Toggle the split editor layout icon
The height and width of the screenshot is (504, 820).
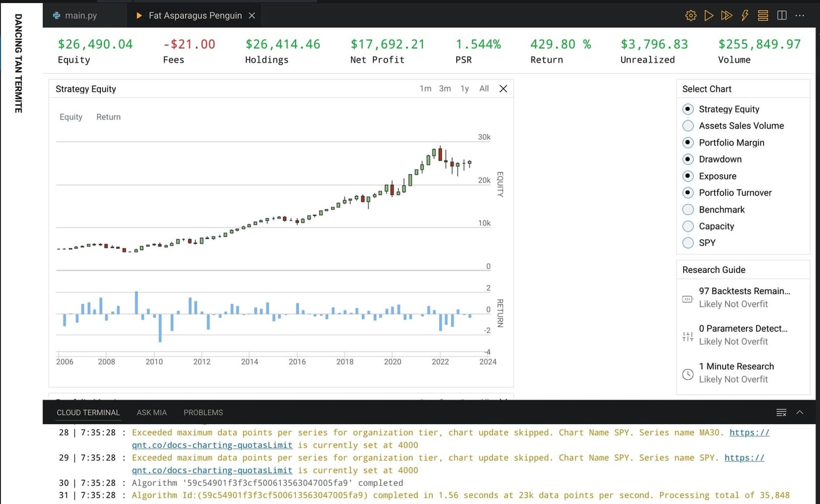point(781,15)
